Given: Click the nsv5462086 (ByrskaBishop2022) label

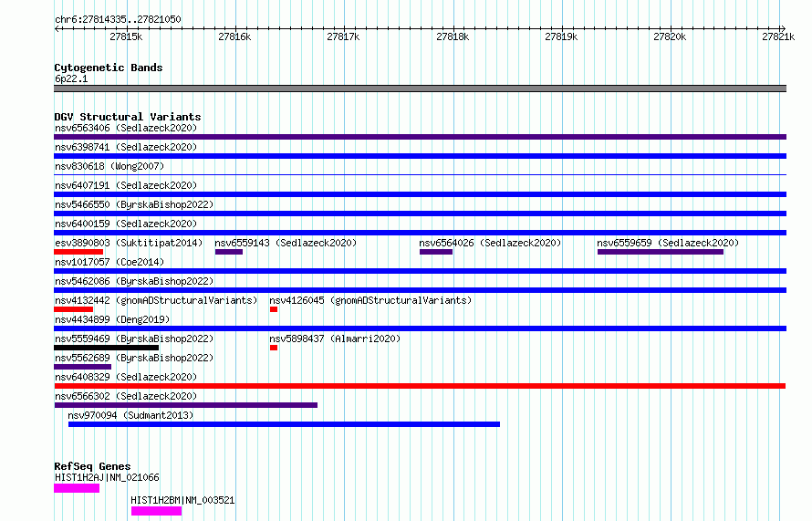Looking at the screenshot, I should tap(134, 281).
